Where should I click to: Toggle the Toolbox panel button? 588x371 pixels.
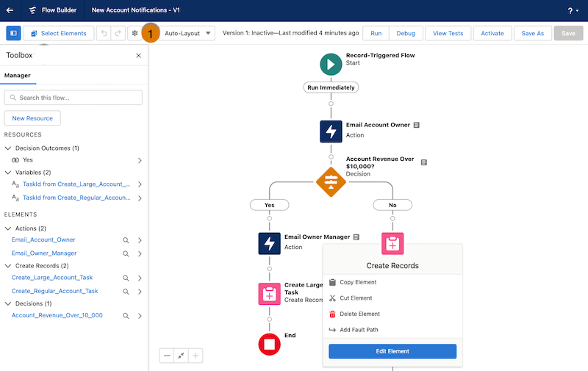13,33
